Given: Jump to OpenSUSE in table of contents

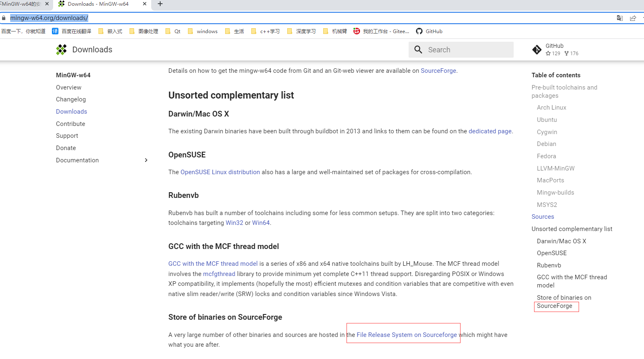Looking at the screenshot, I should click(552, 253).
